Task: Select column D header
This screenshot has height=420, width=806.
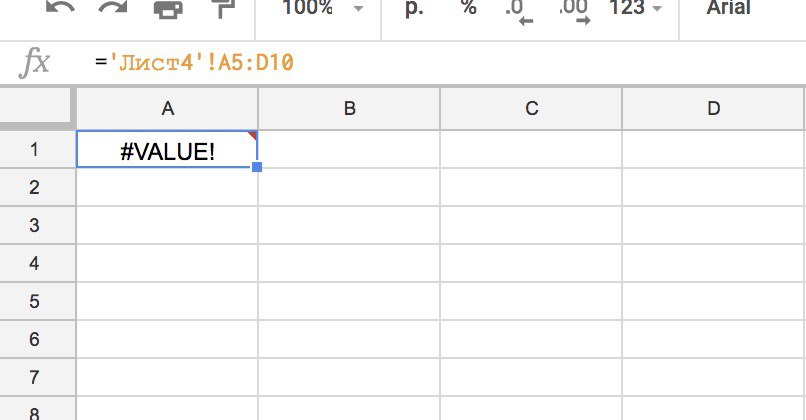Action: coord(713,109)
